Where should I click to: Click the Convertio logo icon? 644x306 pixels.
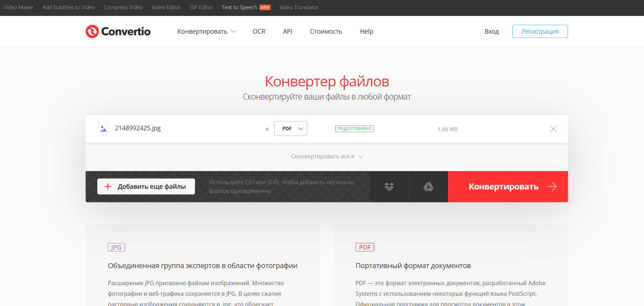pos(92,32)
